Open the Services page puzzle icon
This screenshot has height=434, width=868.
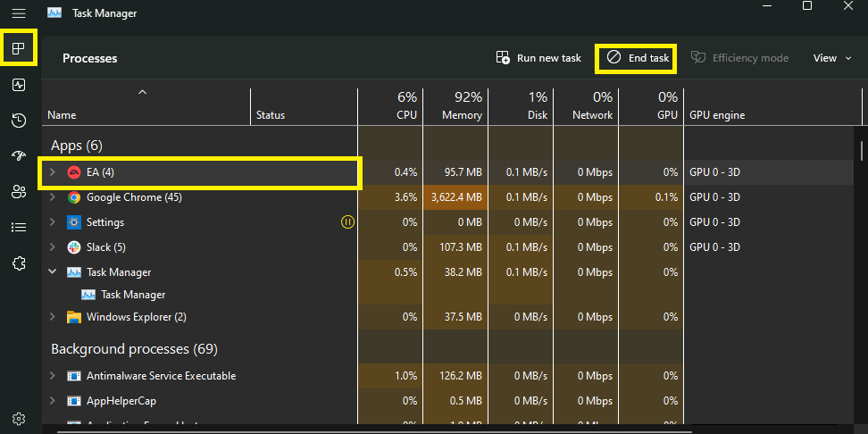(x=19, y=263)
